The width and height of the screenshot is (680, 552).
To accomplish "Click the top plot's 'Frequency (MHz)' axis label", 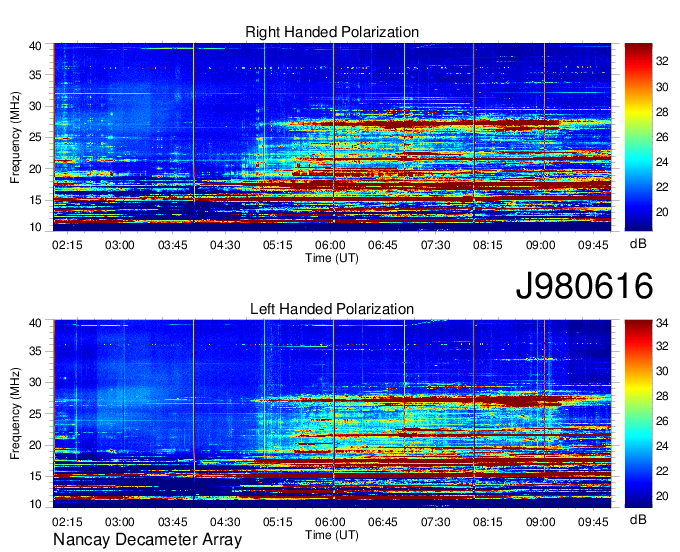I will (x=15, y=137).
